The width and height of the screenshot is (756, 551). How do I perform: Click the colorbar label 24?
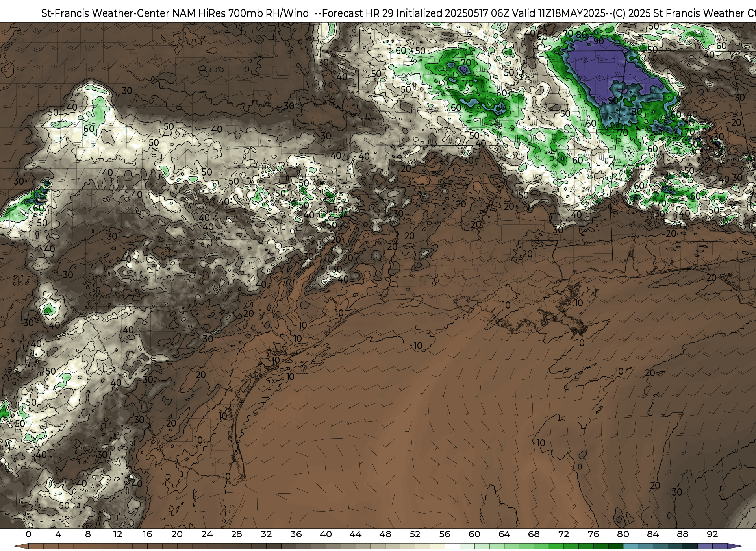[207, 534]
